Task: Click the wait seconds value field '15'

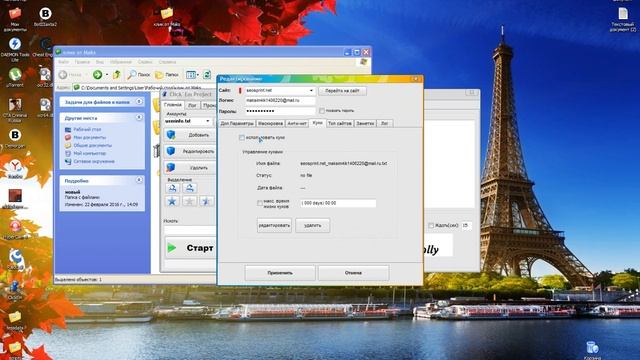Action: coord(467,225)
